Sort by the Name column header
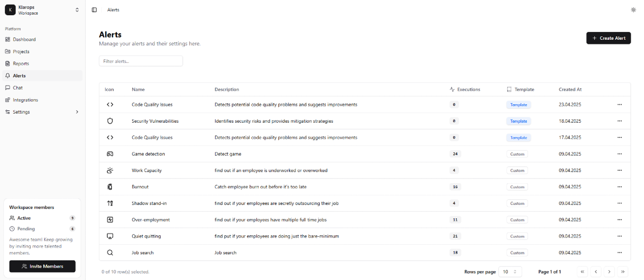This screenshot has height=280, width=644. coord(138,89)
